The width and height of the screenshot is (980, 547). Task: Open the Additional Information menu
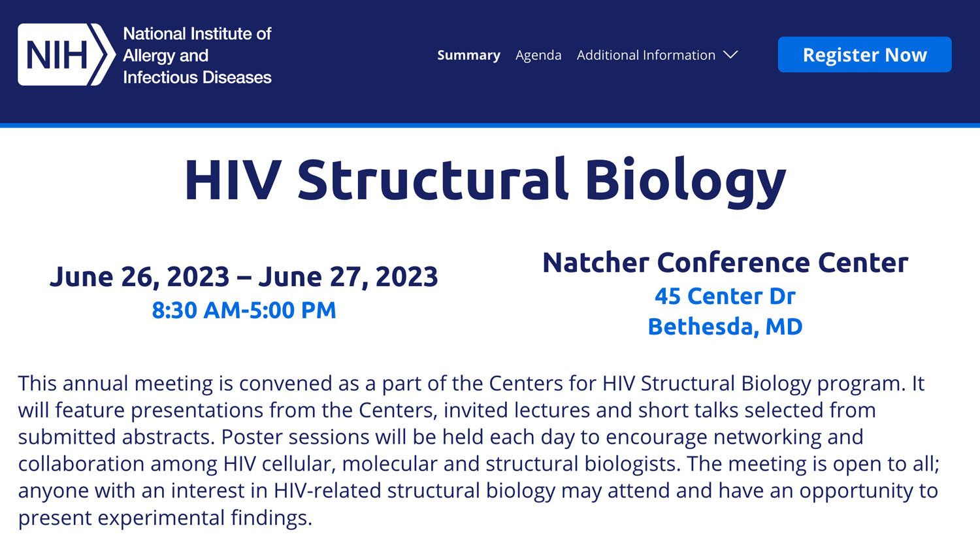(645, 56)
